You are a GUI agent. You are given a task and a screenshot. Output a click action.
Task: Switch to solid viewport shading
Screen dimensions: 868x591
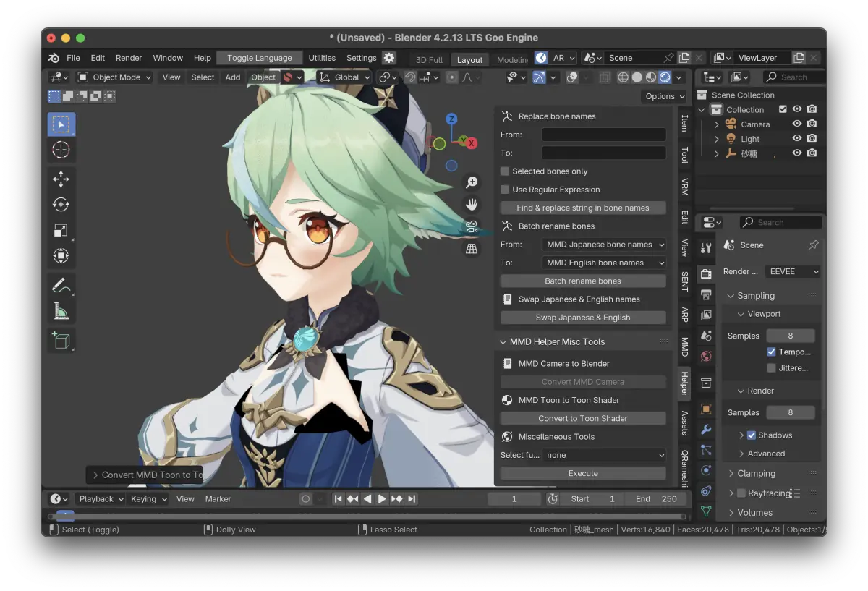pyautogui.click(x=637, y=77)
